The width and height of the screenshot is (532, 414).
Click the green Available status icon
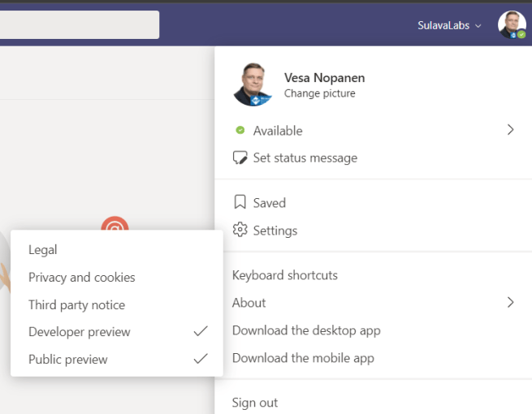[240, 130]
